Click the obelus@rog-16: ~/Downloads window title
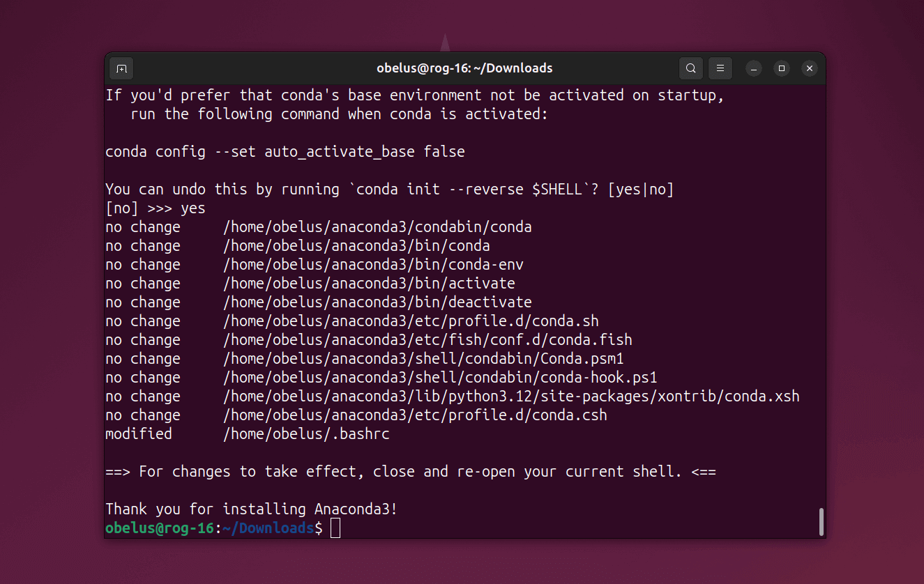Screen dimensions: 924x584 pyautogui.click(x=464, y=68)
